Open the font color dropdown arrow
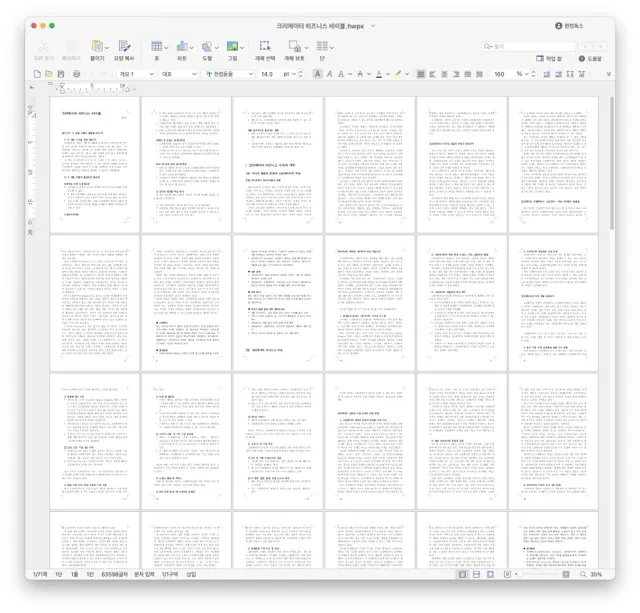 point(388,74)
